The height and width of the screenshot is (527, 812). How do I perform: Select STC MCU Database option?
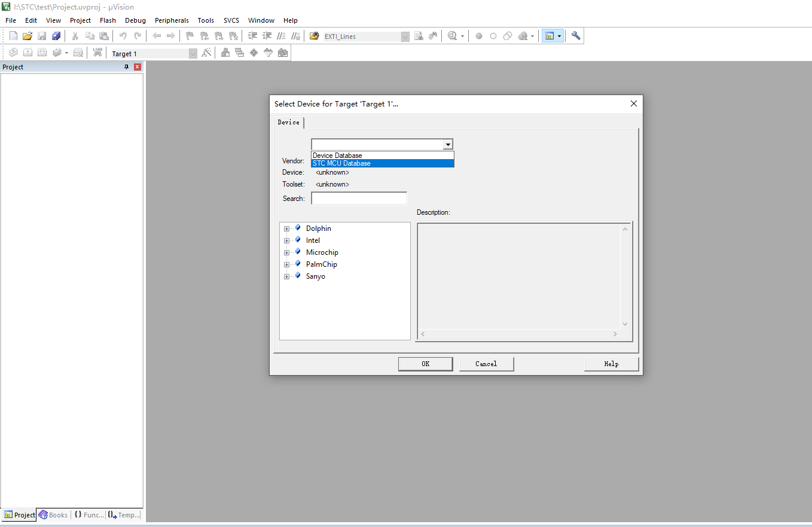(383, 163)
